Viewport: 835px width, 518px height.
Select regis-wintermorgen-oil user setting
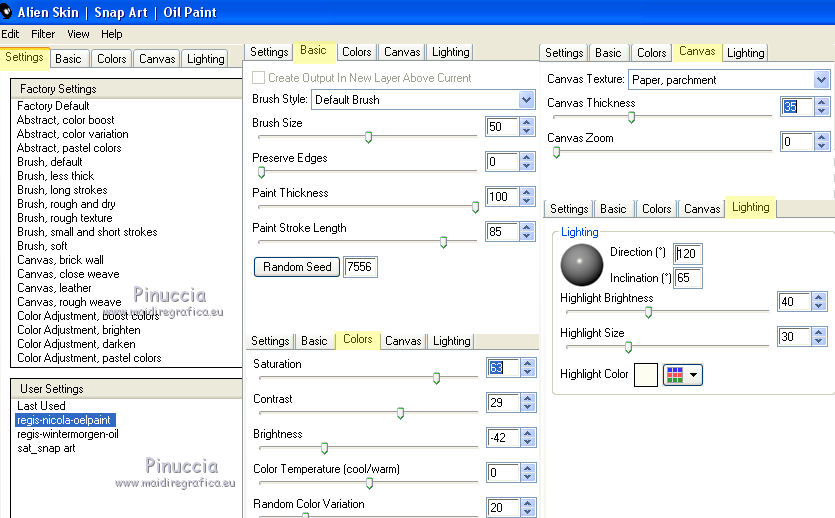pos(68,434)
